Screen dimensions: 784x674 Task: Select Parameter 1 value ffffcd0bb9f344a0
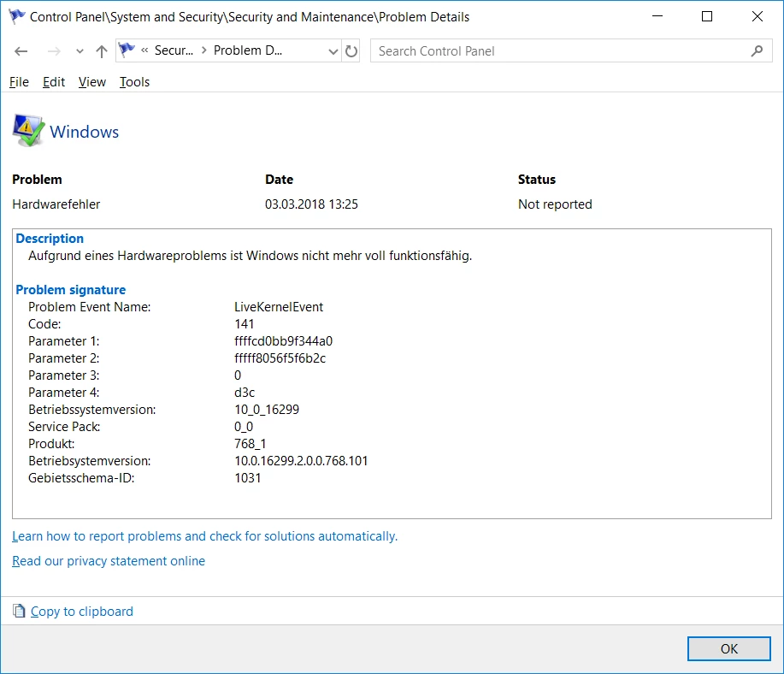[x=283, y=340]
